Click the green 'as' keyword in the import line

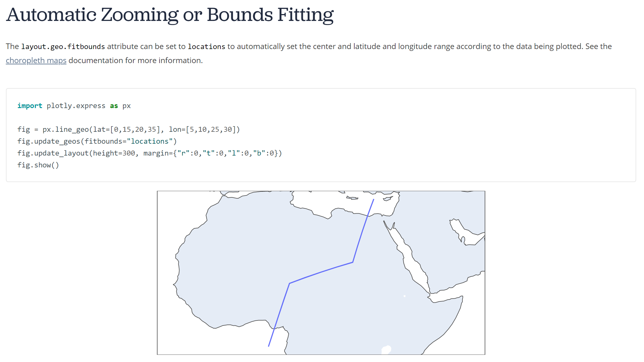pos(114,106)
